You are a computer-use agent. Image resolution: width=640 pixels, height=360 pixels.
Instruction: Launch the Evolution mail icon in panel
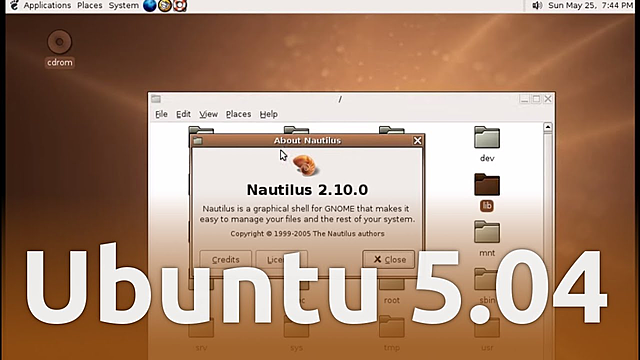pos(165,5)
